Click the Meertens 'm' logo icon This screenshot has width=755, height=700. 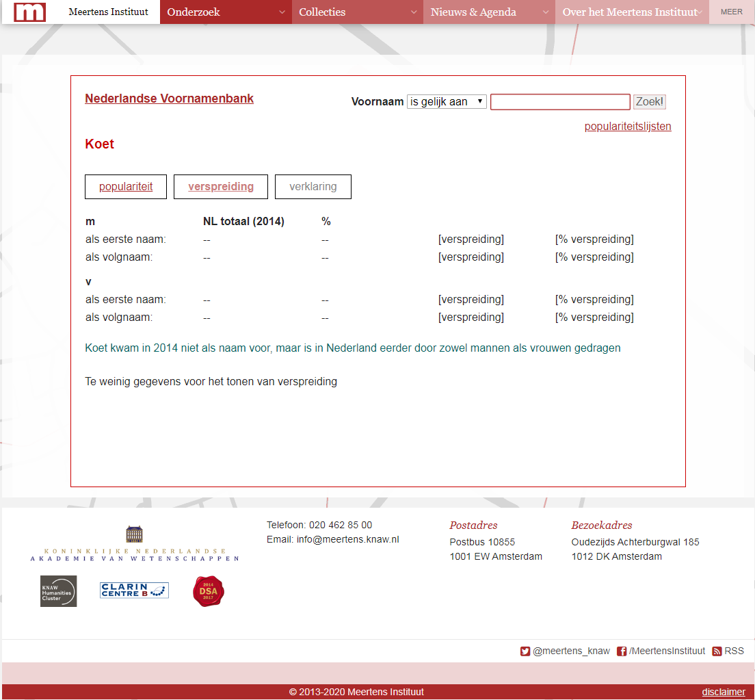click(30, 12)
